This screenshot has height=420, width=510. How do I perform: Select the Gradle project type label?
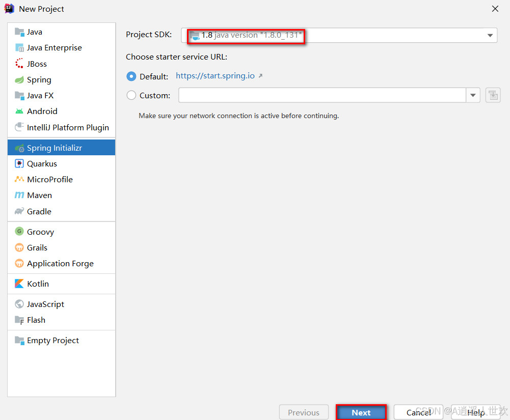[x=39, y=212]
